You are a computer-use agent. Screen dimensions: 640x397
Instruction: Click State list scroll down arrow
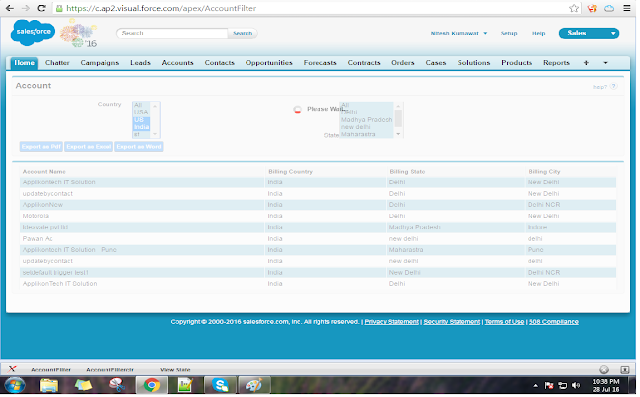click(x=398, y=134)
